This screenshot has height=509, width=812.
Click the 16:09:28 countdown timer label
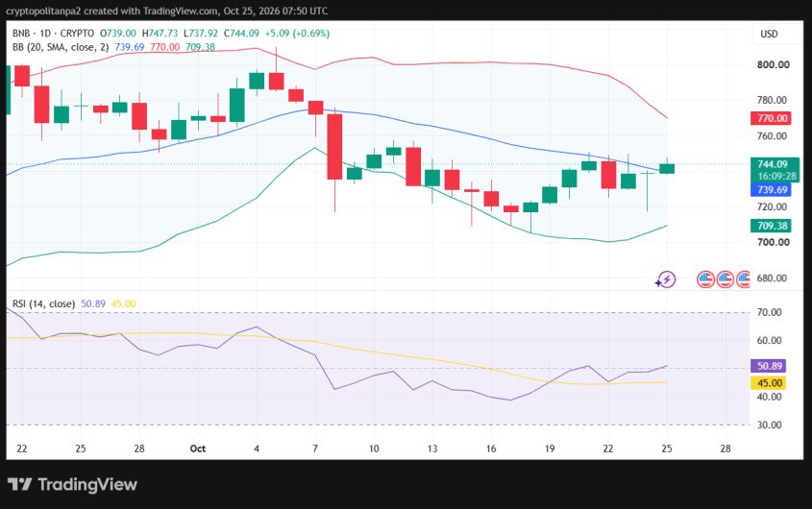pyautogui.click(x=776, y=176)
